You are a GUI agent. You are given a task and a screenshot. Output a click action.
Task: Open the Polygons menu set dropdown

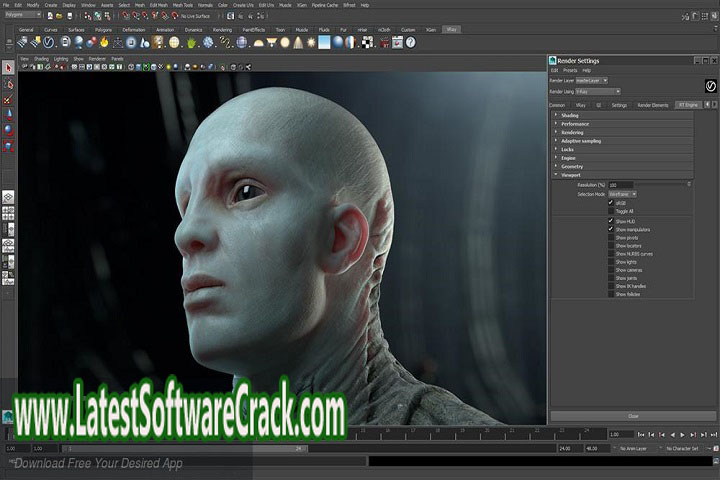[23, 15]
